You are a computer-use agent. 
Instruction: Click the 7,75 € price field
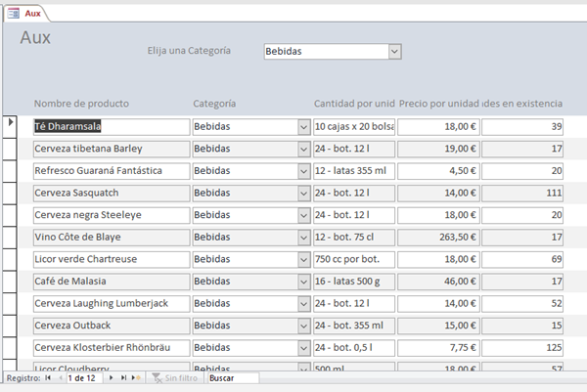pos(438,347)
